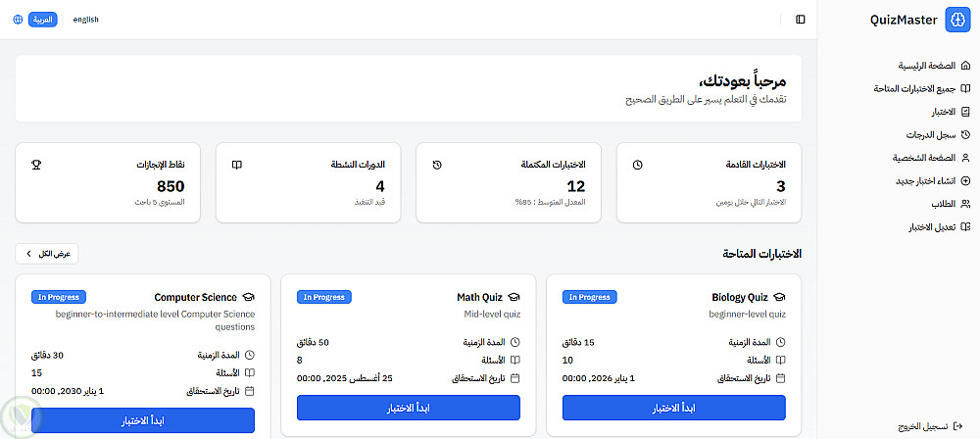
Task: Switch language to english
Action: [x=86, y=20]
